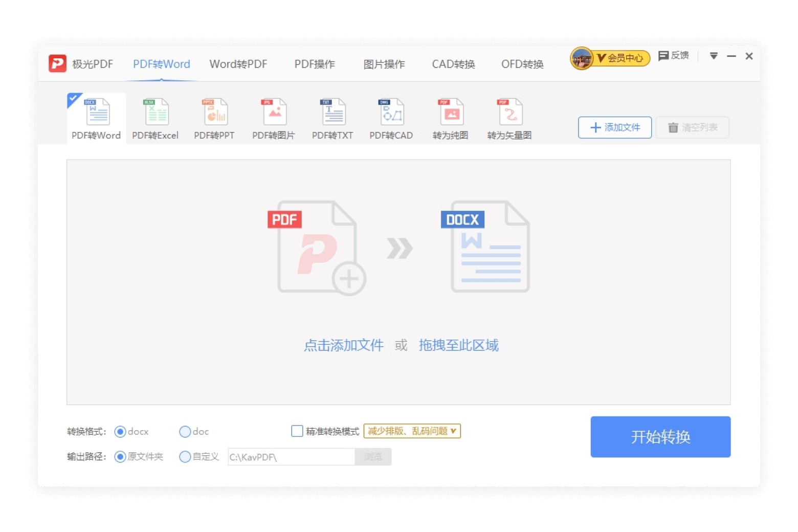
Task: Select the 原文件夹 output path option
Action: coord(120,457)
